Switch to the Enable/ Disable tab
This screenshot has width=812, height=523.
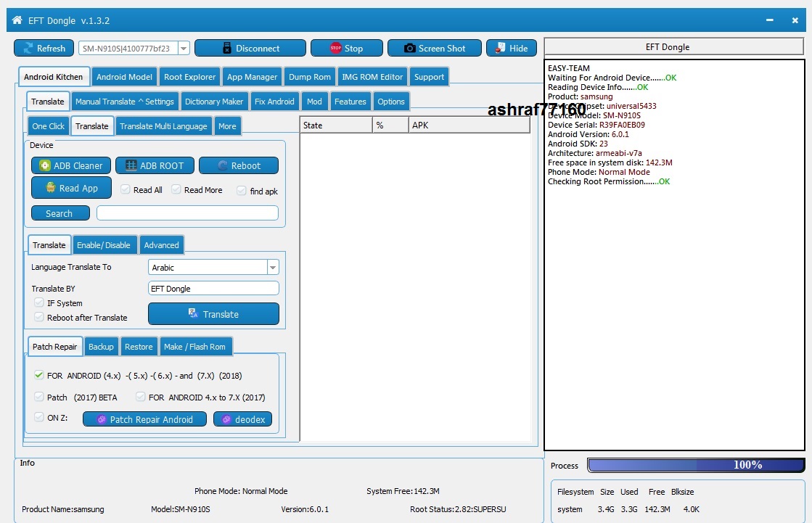tap(104, 245)
